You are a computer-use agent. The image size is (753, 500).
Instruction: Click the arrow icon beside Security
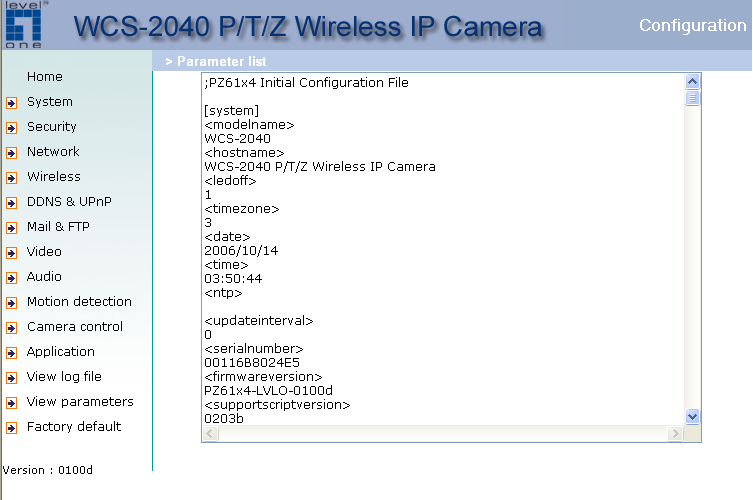point(12,128)
